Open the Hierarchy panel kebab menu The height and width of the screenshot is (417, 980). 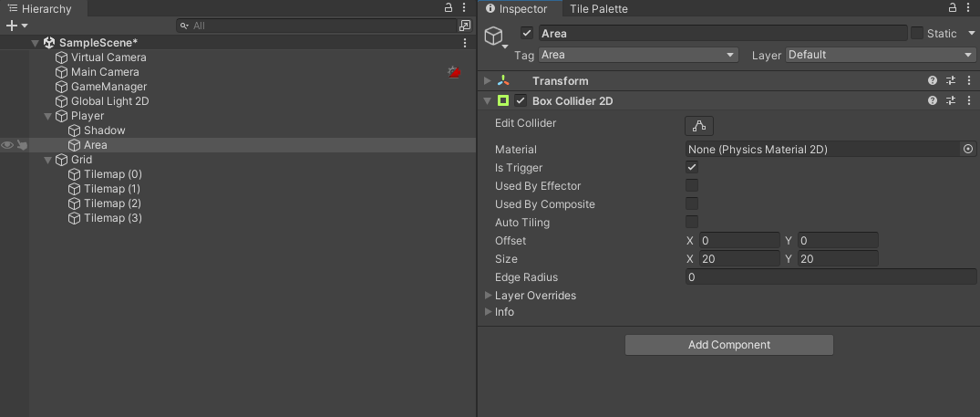click(x=464, y=8)
